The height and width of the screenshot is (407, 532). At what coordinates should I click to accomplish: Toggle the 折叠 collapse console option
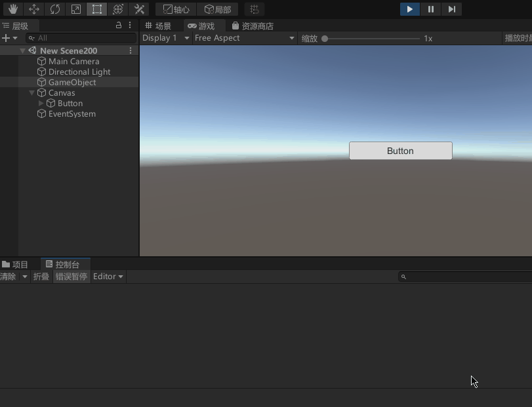(x=41, y=277)
